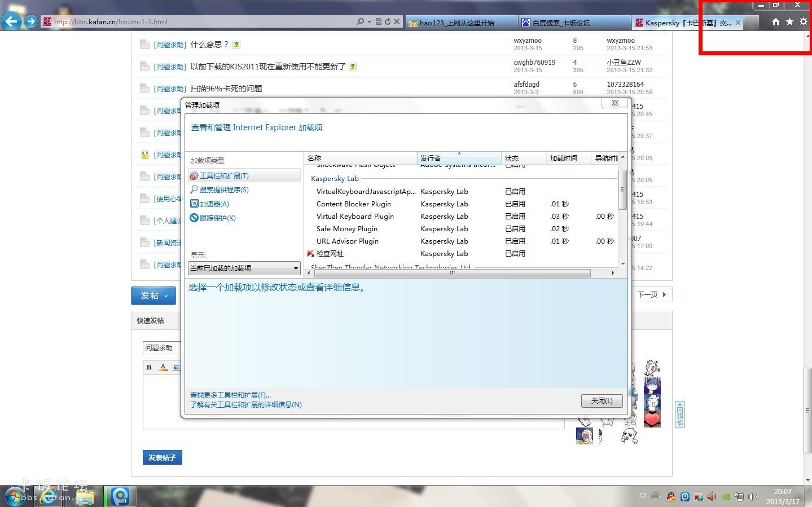
Task: Go back with the browser Back arrow
Action: coord(11,22)
